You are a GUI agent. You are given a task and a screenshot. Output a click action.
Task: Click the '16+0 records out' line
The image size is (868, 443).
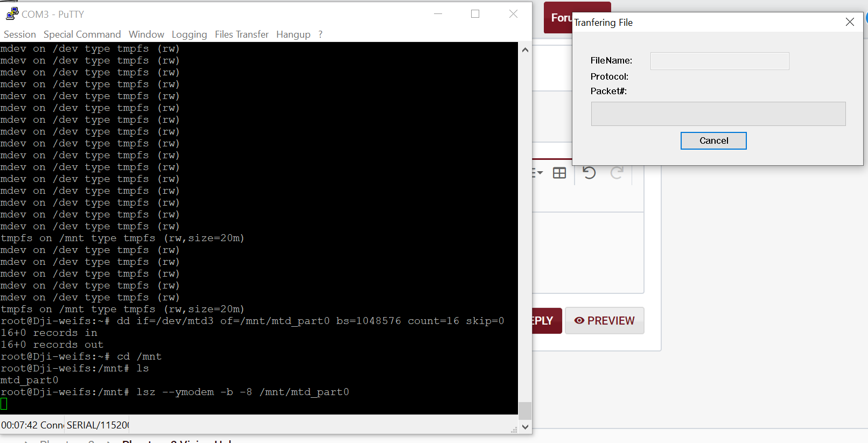tap(52, 344)
